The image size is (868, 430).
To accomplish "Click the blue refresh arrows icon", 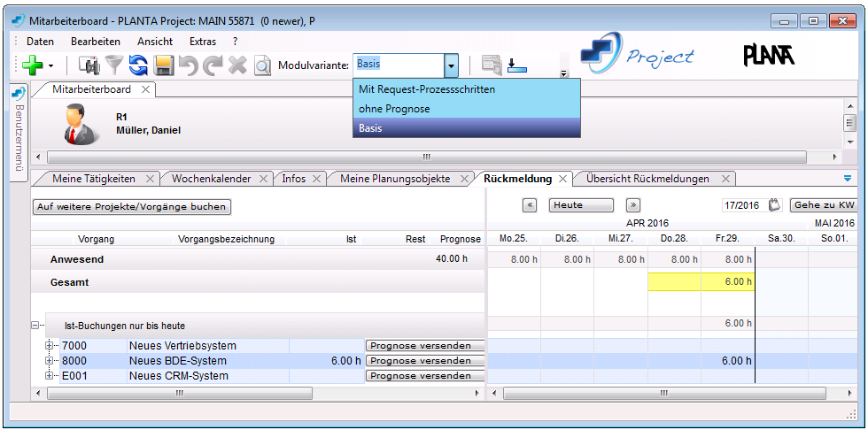I will click(138, 65).
